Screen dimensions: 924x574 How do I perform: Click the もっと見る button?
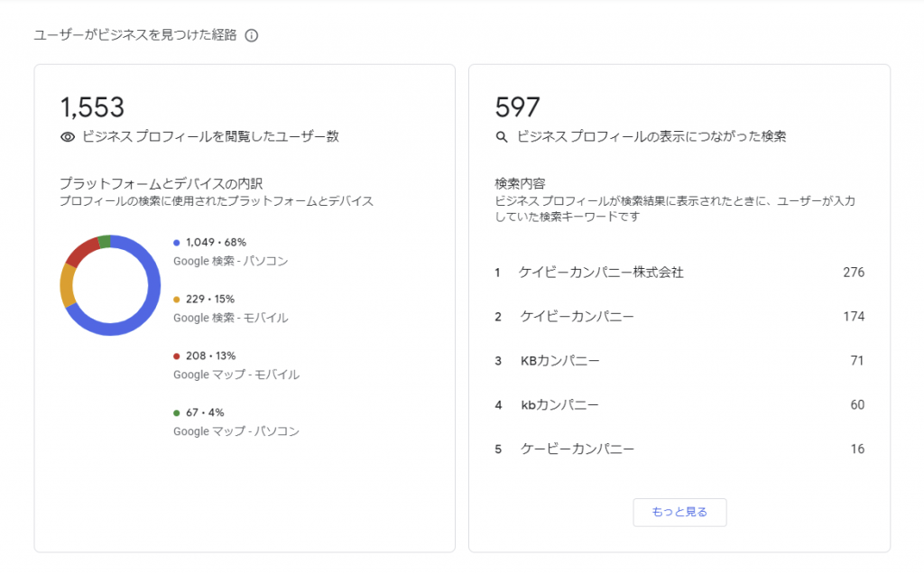click(679, 512)
